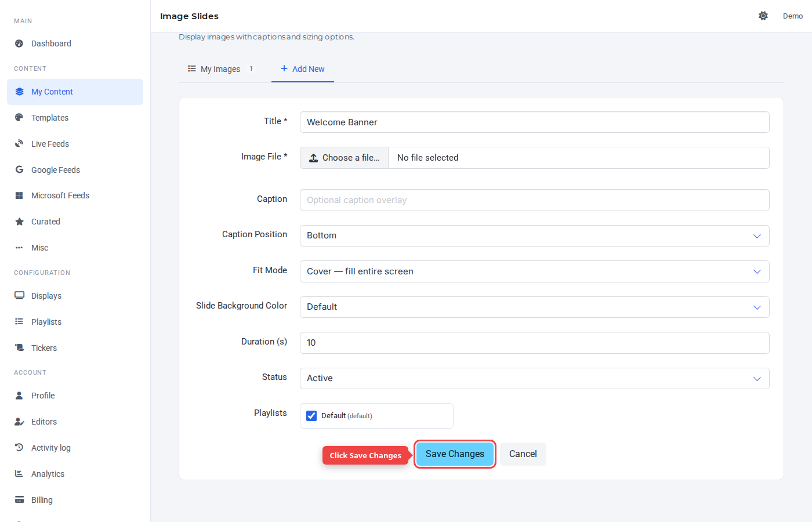Click the Tickers scroll icon

pos(19,347)
